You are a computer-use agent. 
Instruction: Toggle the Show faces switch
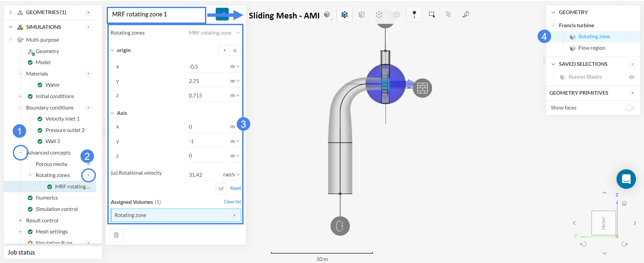pyautogui.click(x=630, y=108)
